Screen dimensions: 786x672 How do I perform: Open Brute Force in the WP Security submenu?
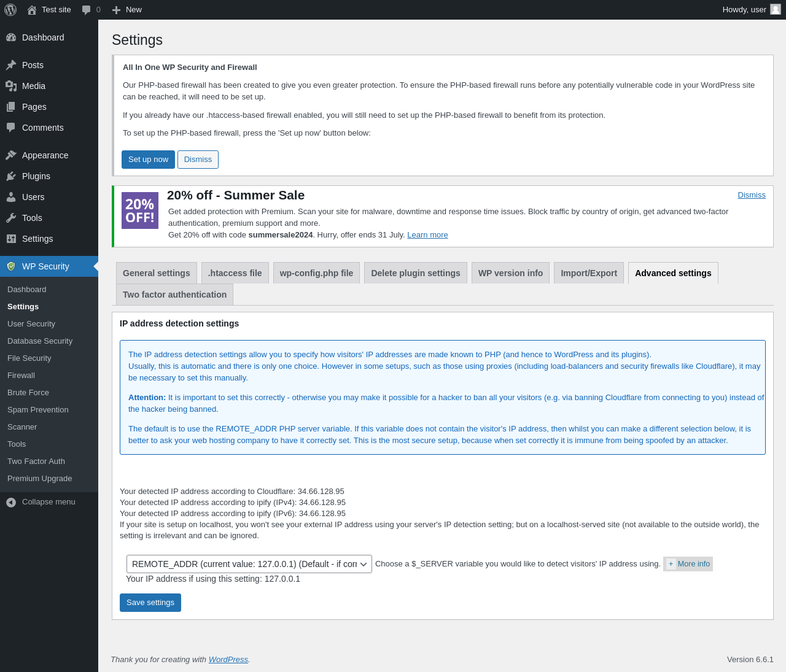pos(28,393)
